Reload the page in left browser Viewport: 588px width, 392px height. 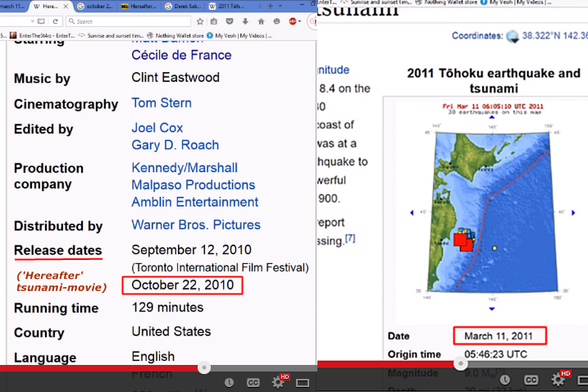(55, 21)
